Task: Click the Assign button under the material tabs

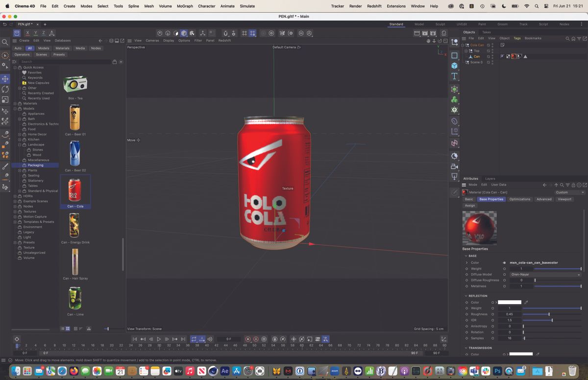Action: 470,205
